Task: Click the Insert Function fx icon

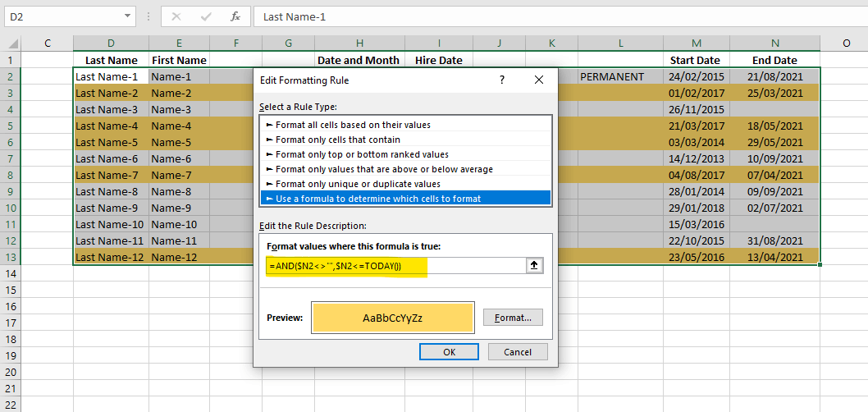Action: tap(235, 16)
